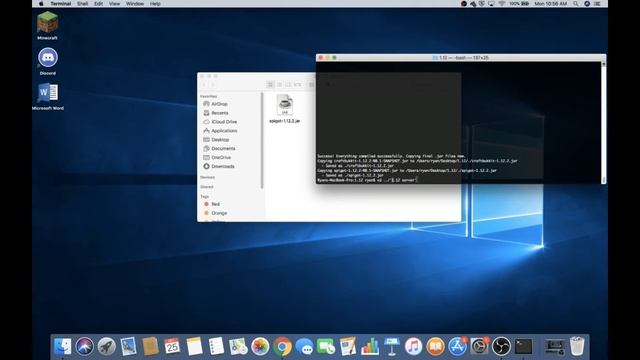This screenshot has width=640, height=360.
Task: Open Calendar from the Dock
Action: [172, 347]
